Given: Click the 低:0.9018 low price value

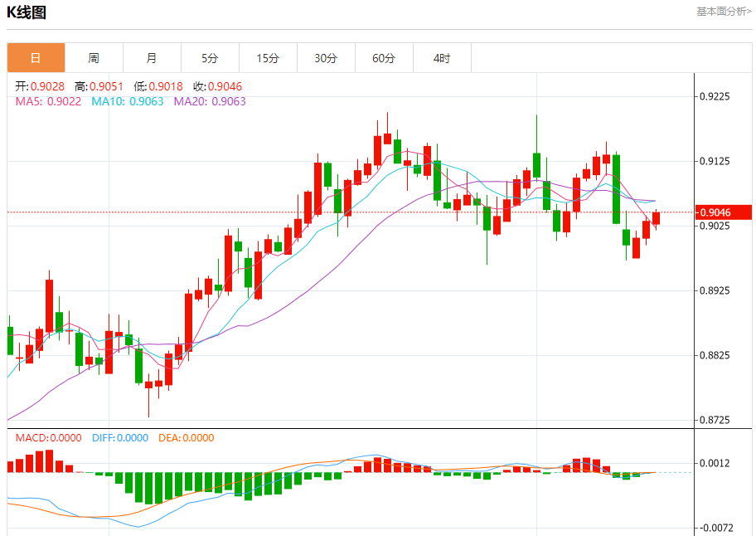Looking at the screenshot, I should tap(158, 86).
